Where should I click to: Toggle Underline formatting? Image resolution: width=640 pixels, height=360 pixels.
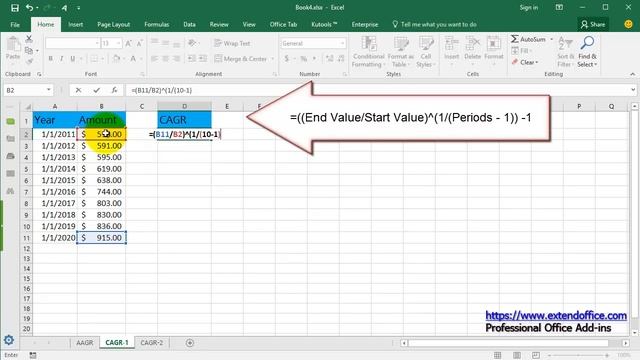click(73, 59)
